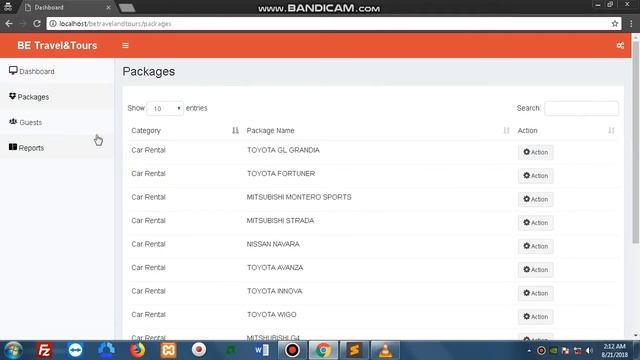Click the BE Travel&Tours brand link
Image resolution: width=640 pixels, height=360 pixels.
[57, 45]
